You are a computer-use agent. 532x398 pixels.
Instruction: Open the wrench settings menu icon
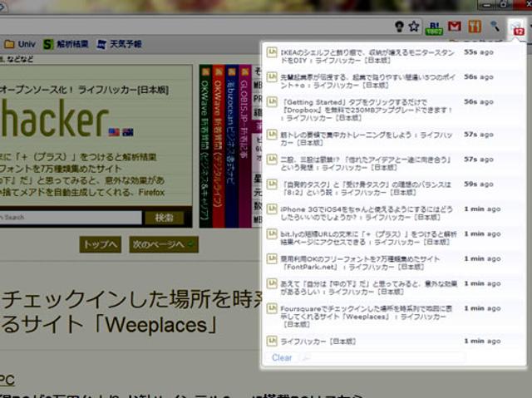click(495, 26)
